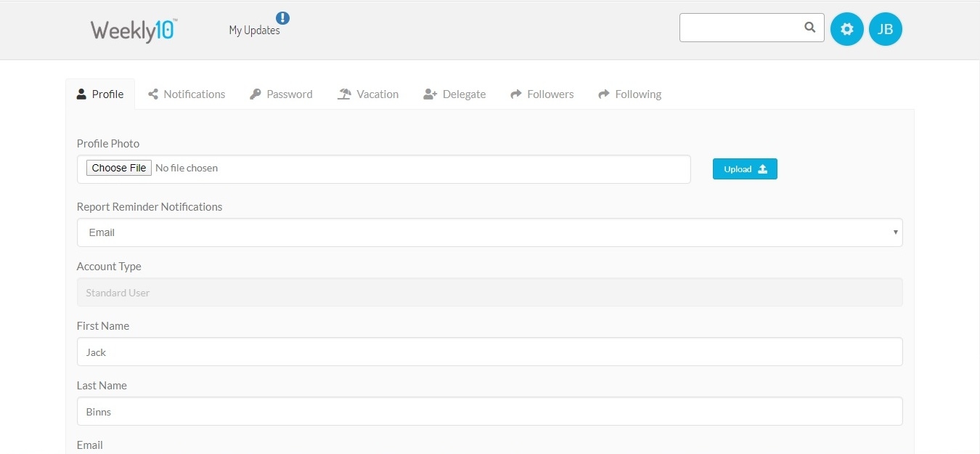Click the search magnifier icon
980x454 pixels.
pyautogui.click(x=809, y=28)
